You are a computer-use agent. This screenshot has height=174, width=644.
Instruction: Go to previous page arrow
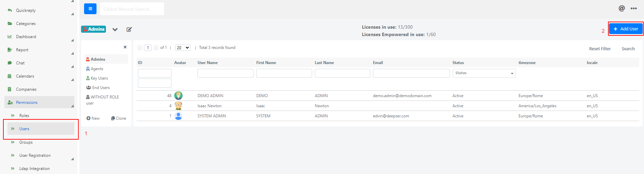(140, 48)
